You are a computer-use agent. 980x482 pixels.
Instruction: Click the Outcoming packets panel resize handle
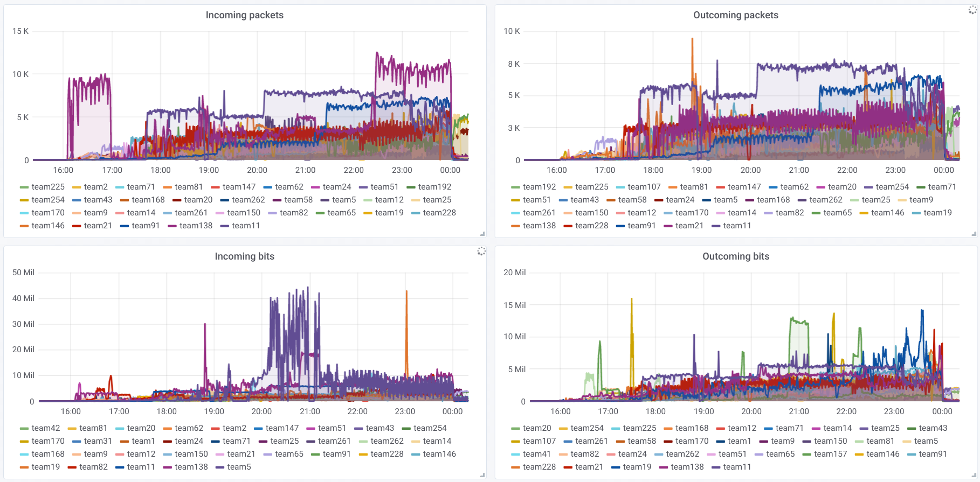click(974, 234)
